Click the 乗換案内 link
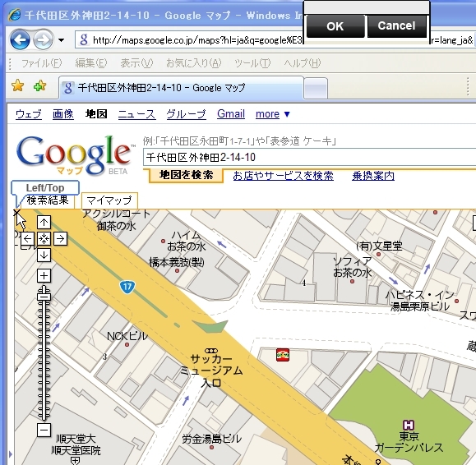476x465 pixels. [373, 176]
